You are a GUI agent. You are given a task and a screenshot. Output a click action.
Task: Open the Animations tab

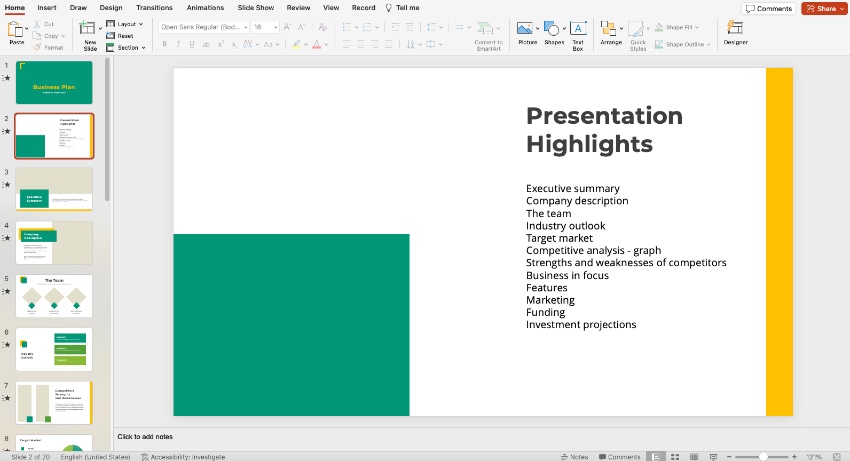(205, 8)
